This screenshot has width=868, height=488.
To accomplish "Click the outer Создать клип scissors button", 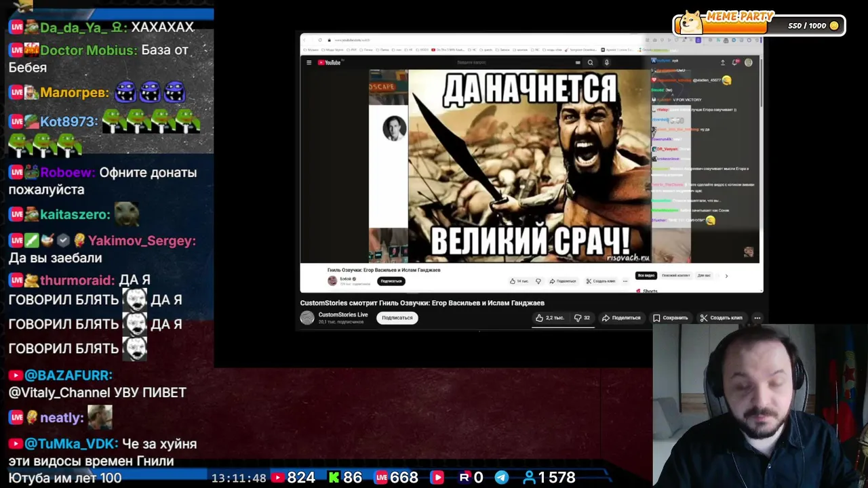I will tap(722, 318).
